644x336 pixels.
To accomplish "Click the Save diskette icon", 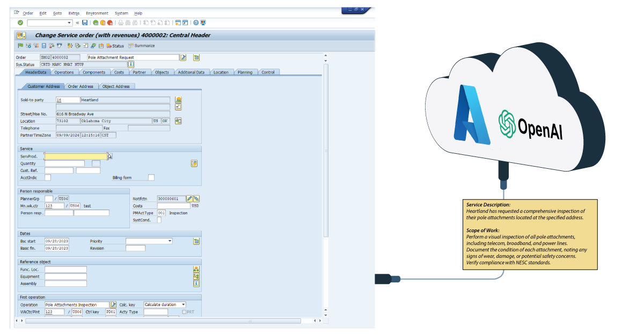I will click(85, 23).
